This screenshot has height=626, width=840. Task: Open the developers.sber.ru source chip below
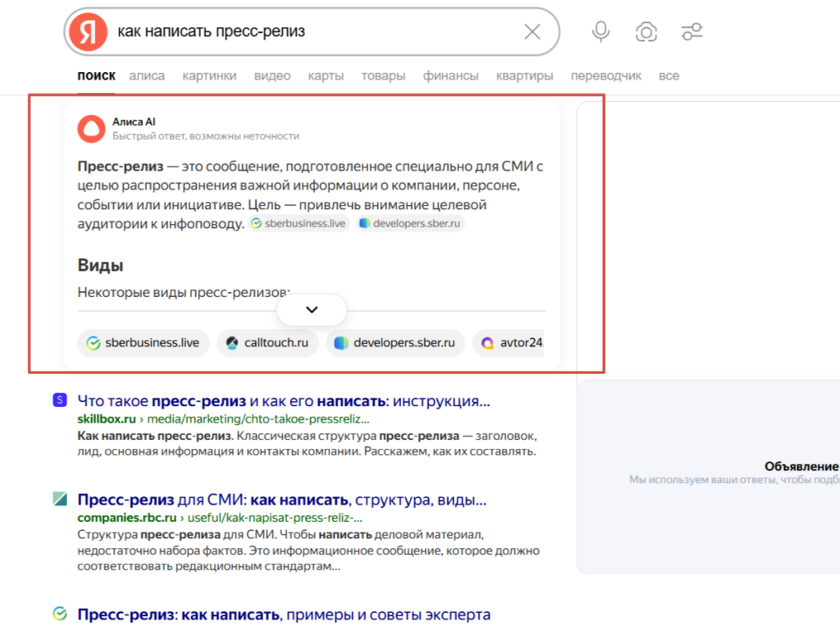[x=395, y=343]
